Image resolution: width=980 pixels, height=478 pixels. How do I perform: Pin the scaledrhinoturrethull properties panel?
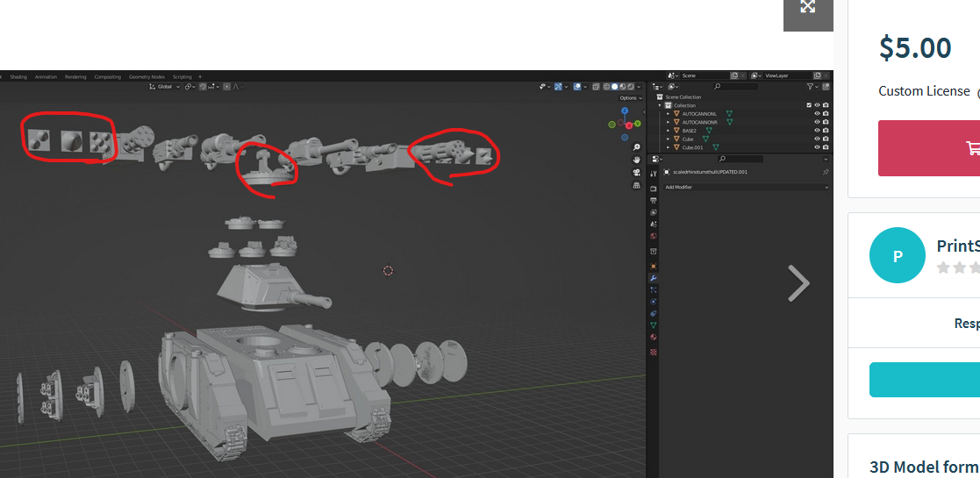826,172
